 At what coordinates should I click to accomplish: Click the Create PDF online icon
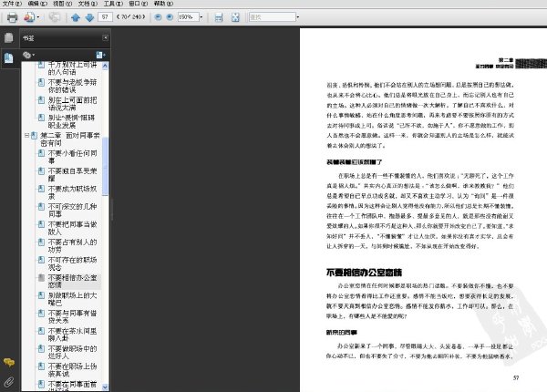(x=29, y=17)
